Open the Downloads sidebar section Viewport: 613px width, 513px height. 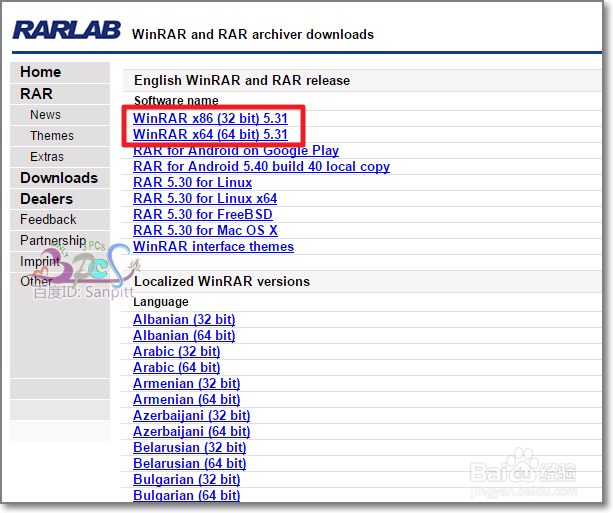(x=59, y=178)
